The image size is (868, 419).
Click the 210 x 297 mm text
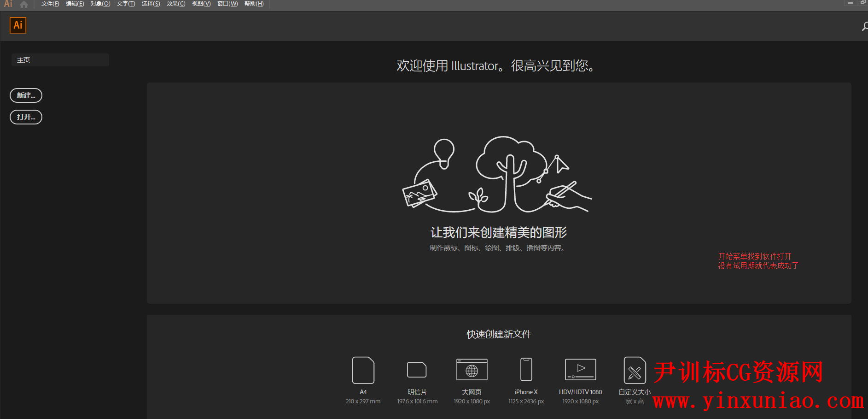363,401
